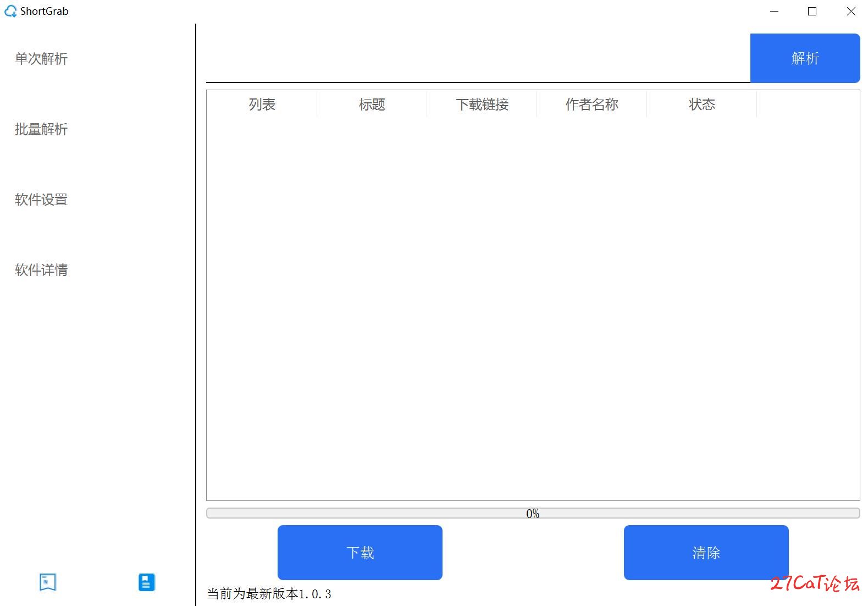Click the 列表 column header
This screenshot has width=868, height=606.
[262, 104]
